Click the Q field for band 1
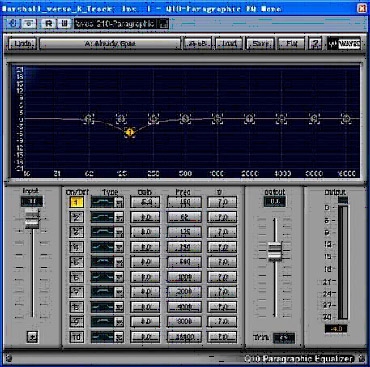370x367 pixels. pos(222,202)
